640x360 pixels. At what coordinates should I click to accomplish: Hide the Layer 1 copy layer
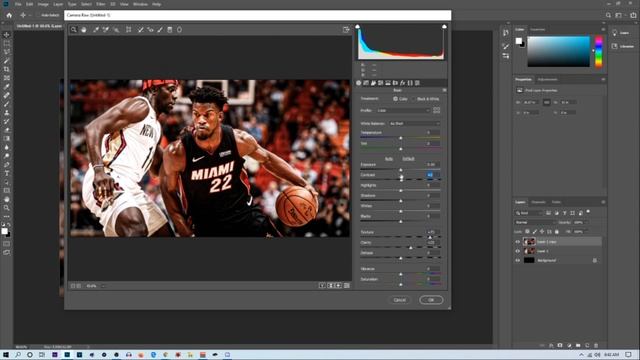[x=518, y=242]
